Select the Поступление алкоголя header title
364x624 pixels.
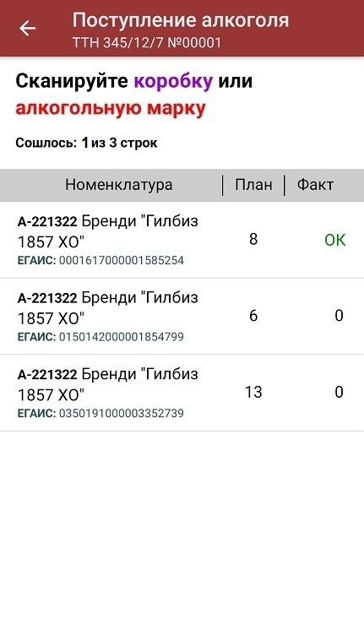click(181, 21)
